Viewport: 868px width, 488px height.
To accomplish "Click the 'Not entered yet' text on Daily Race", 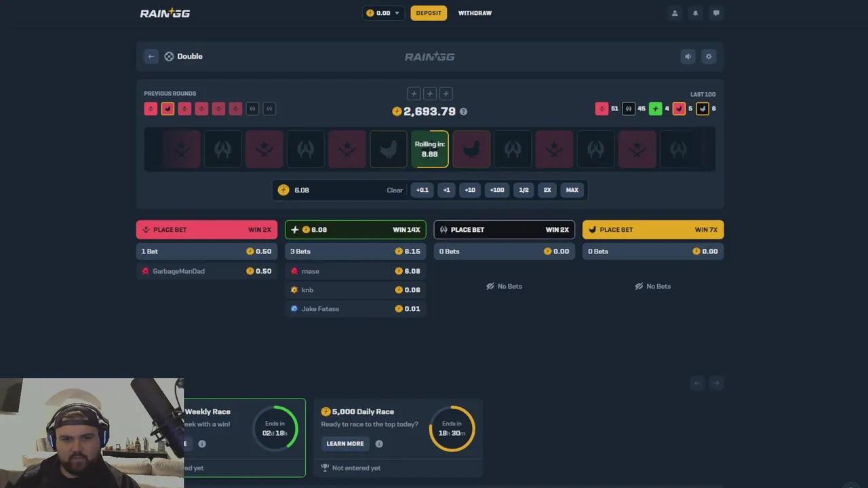I will (x=356, y=468).
